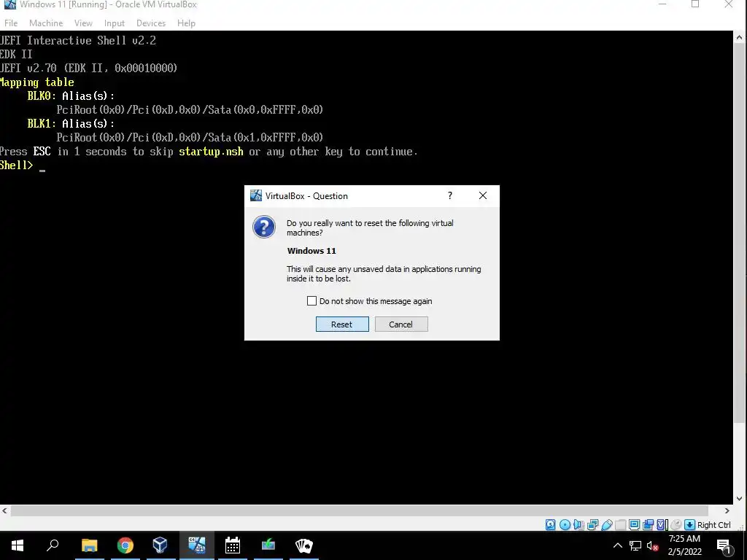Click the hard disk activity status icon
Viewport: 747px width, 560px height.
(x=550, y=525)
